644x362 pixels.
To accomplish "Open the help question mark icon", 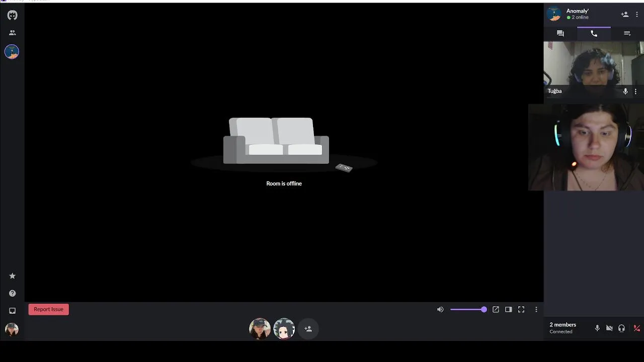I will point(12,294).
